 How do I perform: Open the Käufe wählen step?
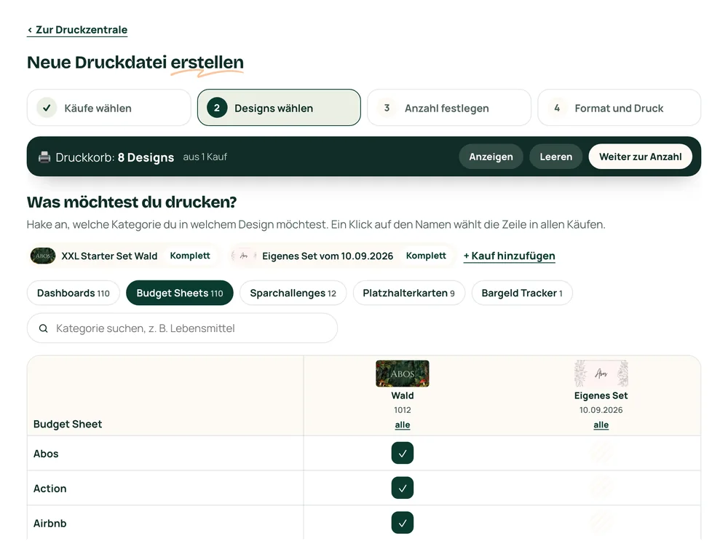tap(108, 108)
